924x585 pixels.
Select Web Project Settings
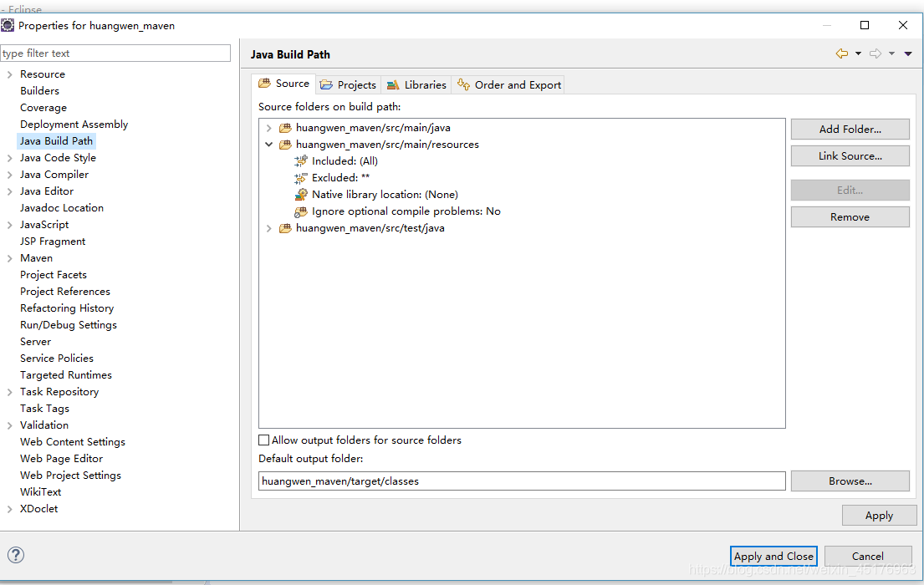point(70,476)
